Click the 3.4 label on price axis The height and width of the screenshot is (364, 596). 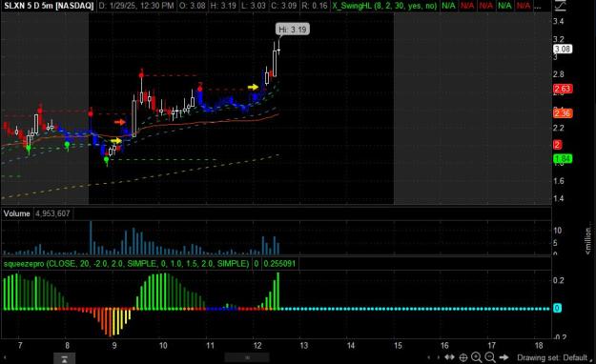pos(559,21)
